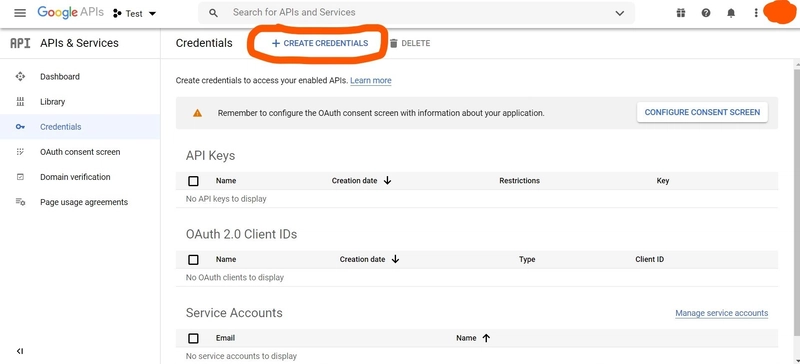Click the Delete button with trash icon

[410, 43]
